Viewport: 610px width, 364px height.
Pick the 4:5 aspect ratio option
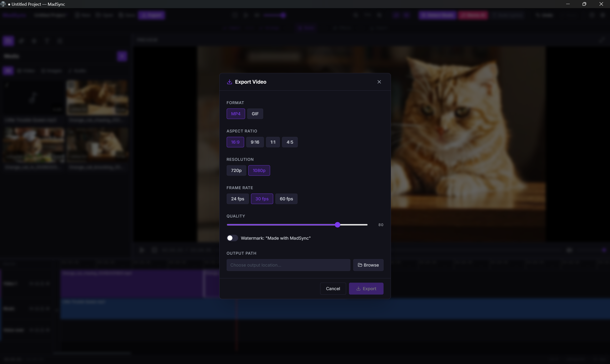tap(290, 142)
